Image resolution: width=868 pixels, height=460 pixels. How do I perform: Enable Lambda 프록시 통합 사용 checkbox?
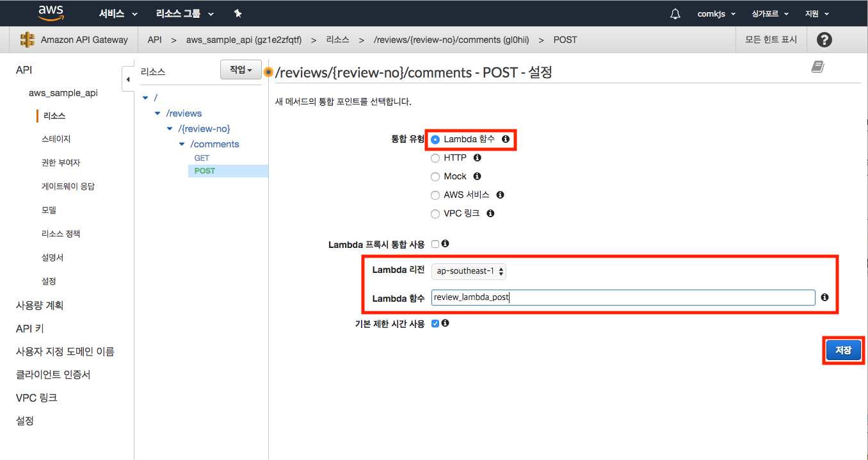435,244
